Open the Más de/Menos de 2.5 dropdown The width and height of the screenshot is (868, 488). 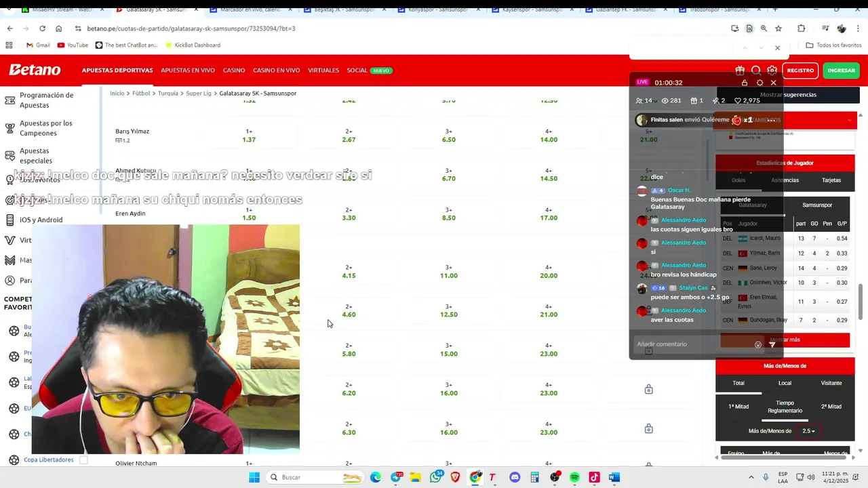[x=808, y=431]
